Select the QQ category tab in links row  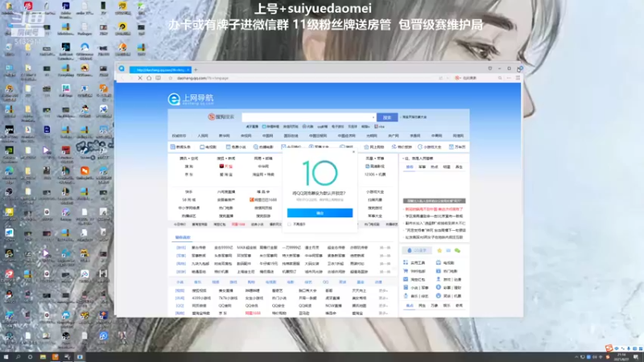(x=325, y=282)
